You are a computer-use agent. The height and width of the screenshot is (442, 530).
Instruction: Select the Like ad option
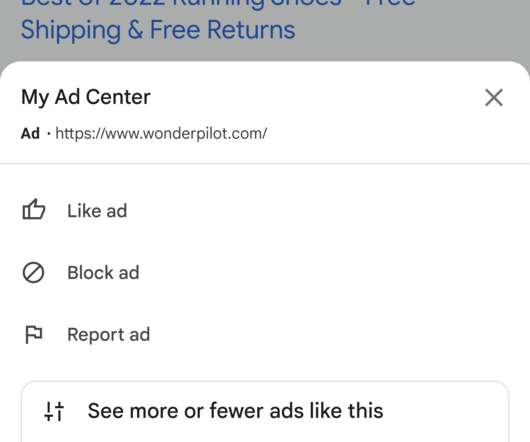click(x=97, y=211)
